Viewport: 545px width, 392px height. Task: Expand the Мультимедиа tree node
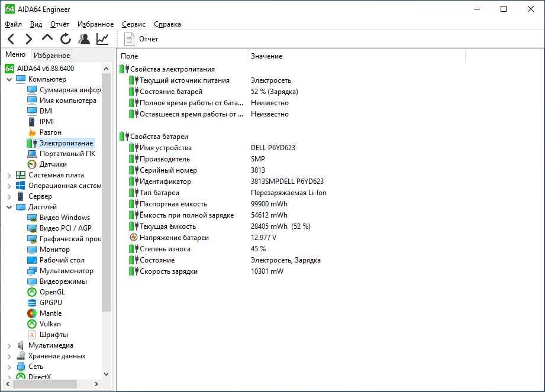click(9, 346)
